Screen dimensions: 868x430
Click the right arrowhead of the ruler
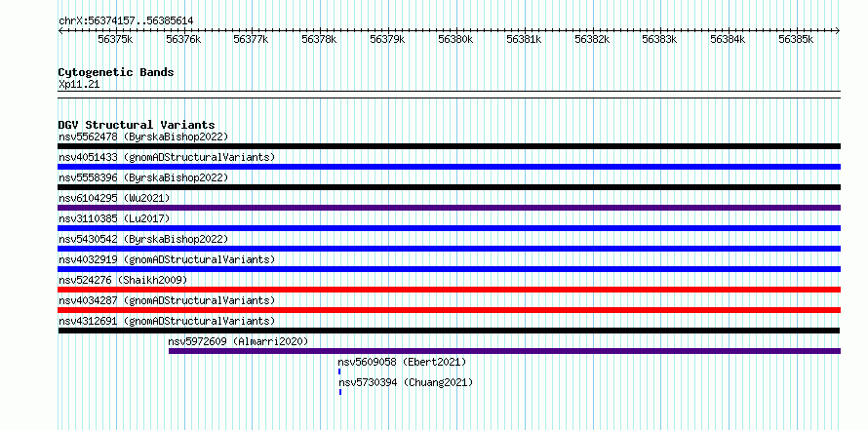838,31
